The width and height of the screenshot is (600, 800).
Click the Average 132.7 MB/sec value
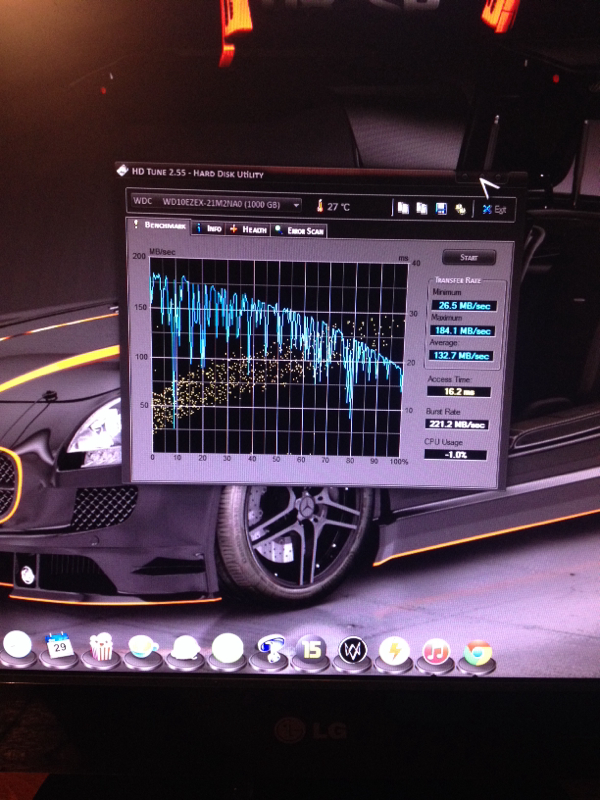point(461,356)
